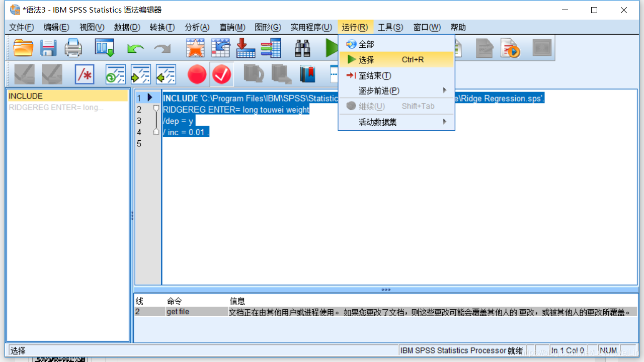Toggle breakpoint with the red circle icon
The width and height of the screenshot is (644, 362).
(197, 74)
